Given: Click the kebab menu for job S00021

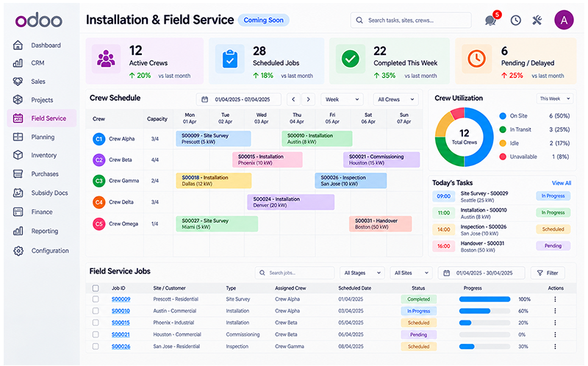Looking at the screenshot, I should tap(555, 334).
